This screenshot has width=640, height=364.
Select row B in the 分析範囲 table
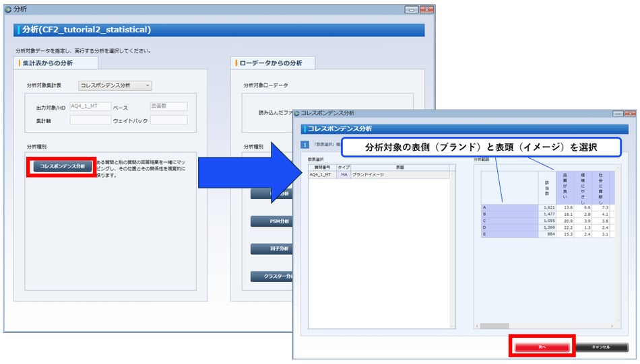pos(509,214)
